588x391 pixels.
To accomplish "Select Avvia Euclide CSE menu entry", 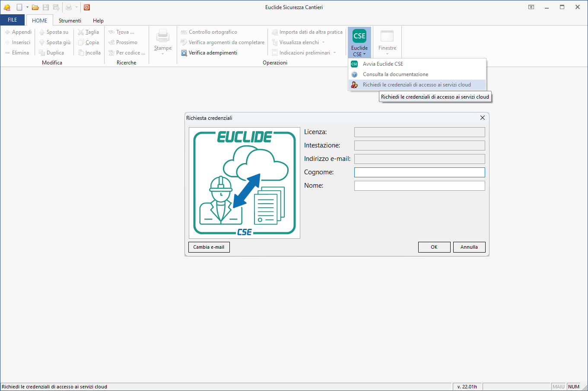I will coord(383,64).
